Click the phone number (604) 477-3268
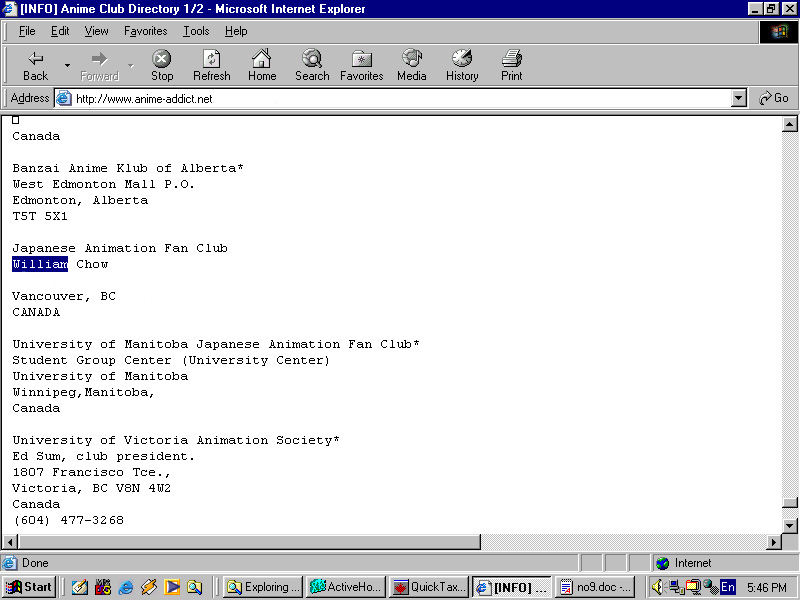The width and height of the screenshot is (800, 600). coord(68,520)
